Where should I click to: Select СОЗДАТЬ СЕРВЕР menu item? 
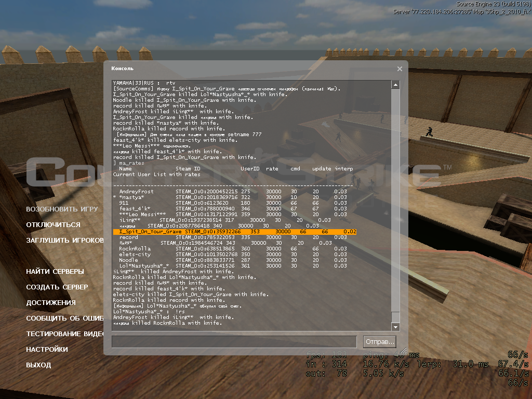[x=57, y=287]
